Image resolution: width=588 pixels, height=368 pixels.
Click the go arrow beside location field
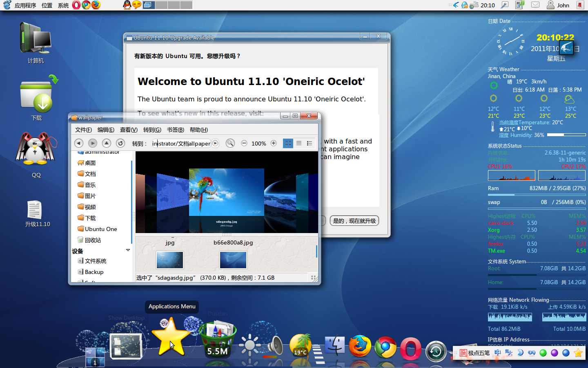[215, 143]
